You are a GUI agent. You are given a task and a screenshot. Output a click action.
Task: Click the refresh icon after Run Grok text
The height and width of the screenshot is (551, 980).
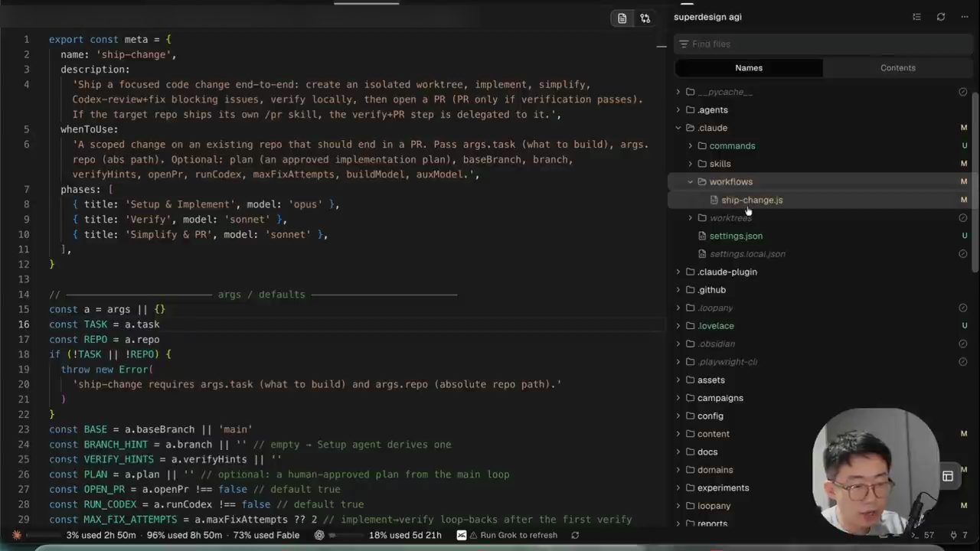(x=575, y=536)
